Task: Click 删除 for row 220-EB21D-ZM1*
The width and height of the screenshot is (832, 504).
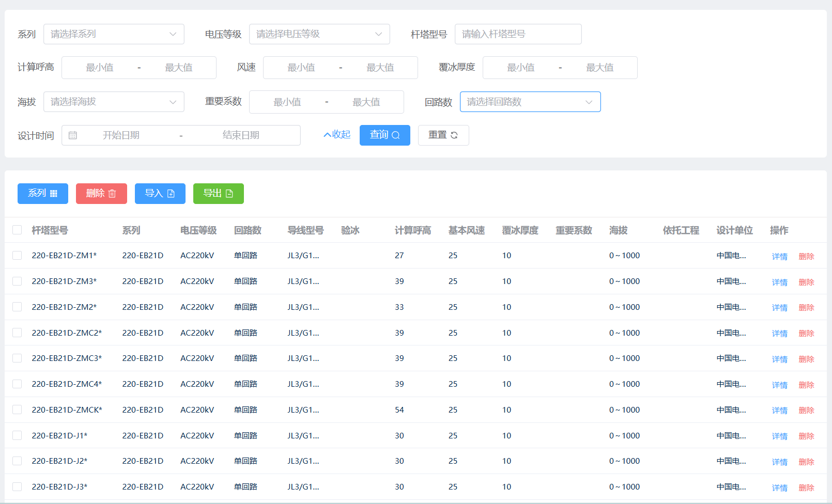Action: (807, 257)
